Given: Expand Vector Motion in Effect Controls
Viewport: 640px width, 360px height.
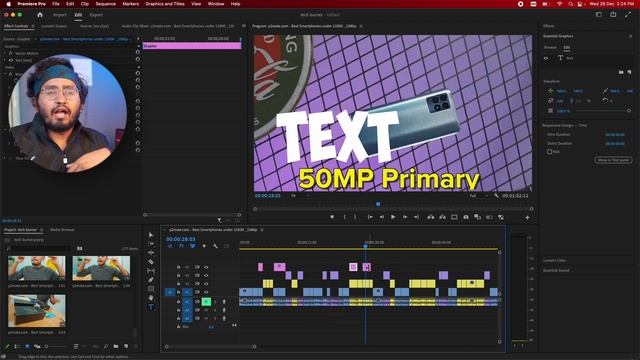Looking at the screenshot, I should click(x=5, y=53).
